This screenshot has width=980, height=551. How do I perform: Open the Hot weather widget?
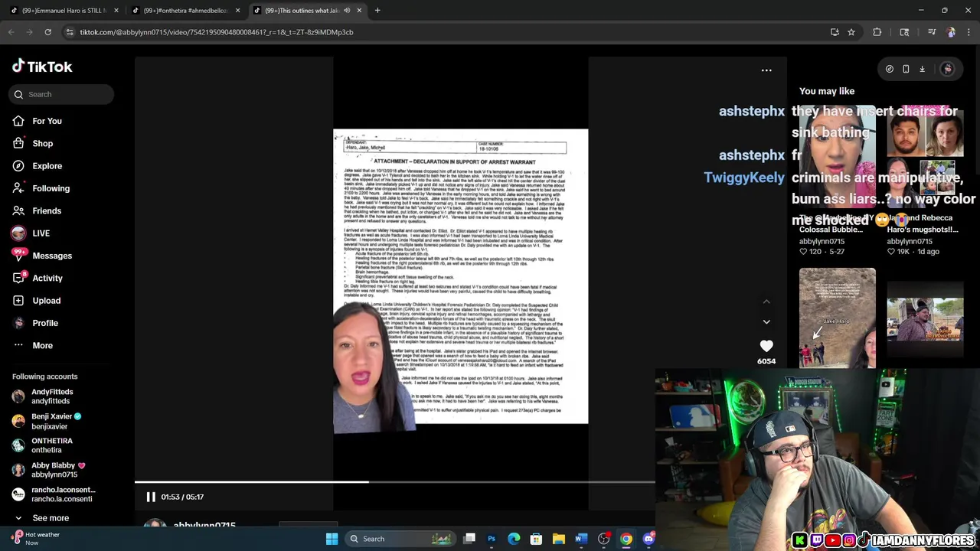pos(34,539)
